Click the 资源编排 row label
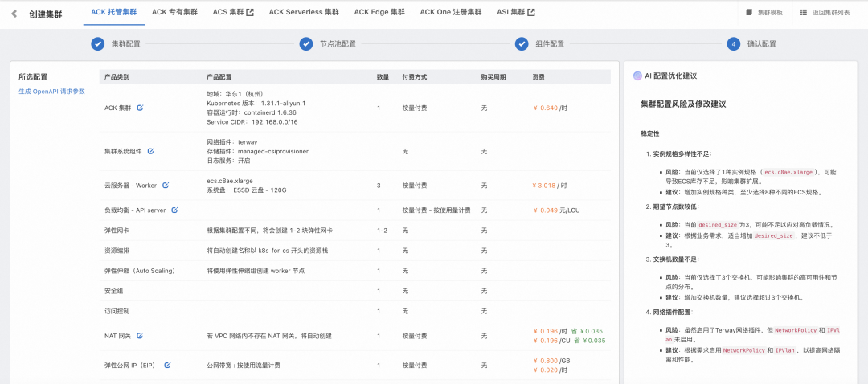868x384 pixels. click(x=117, y=251)
